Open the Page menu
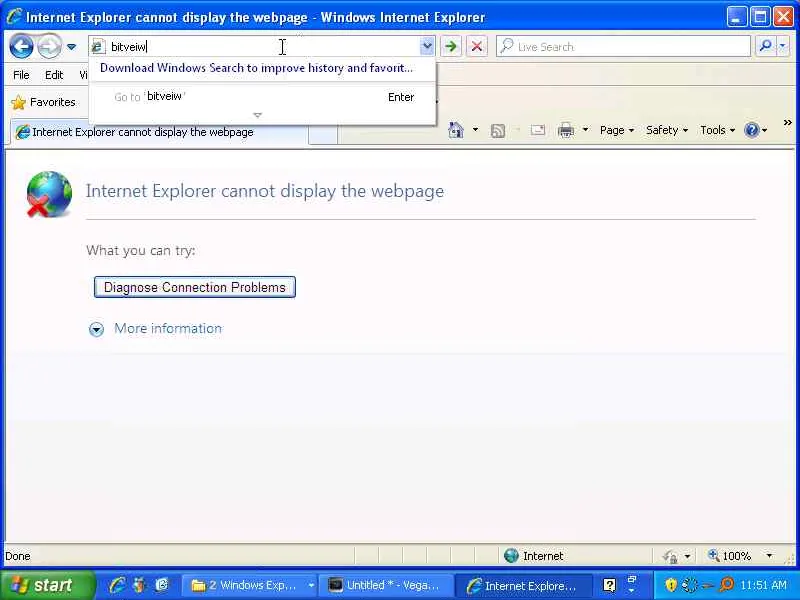This screenshot has height=600, width=800. tap(617, 130)
